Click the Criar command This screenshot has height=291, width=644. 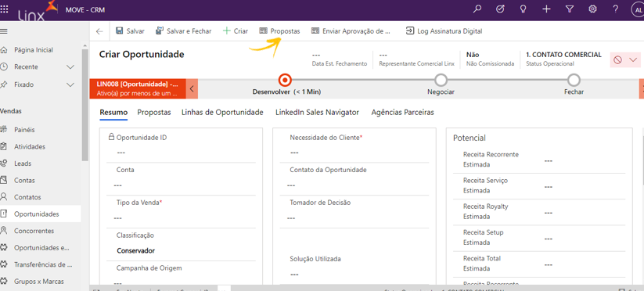coord(236,31)
